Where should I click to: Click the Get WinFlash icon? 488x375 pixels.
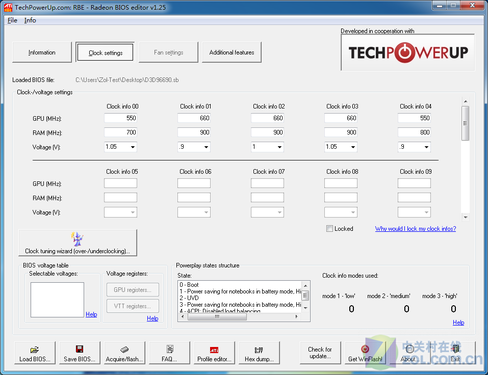(365, 349)
